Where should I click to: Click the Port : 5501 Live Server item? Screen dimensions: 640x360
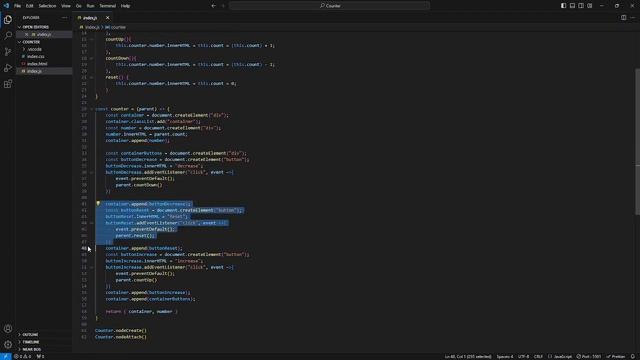point(589,356)
